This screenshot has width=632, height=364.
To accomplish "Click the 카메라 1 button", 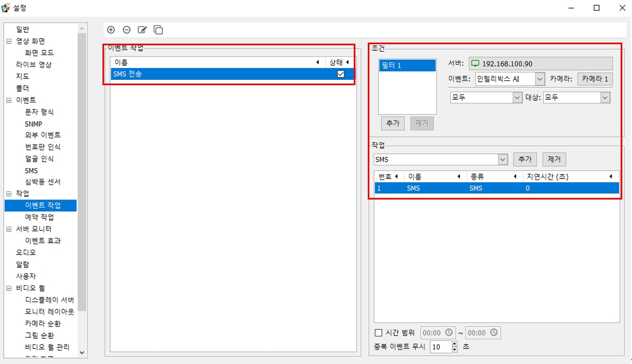I will (x=595, y=79).
